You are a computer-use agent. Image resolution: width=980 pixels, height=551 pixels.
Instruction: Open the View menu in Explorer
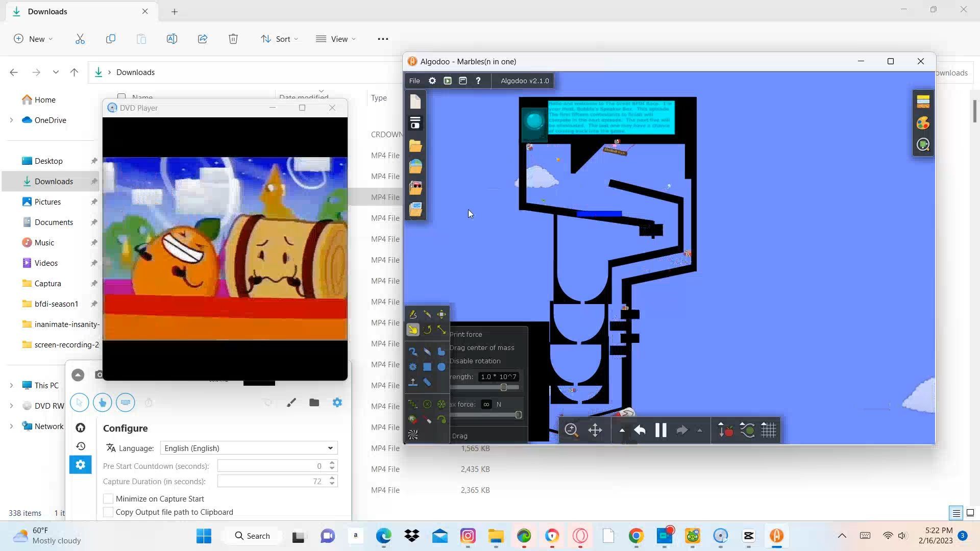[336, 39]
